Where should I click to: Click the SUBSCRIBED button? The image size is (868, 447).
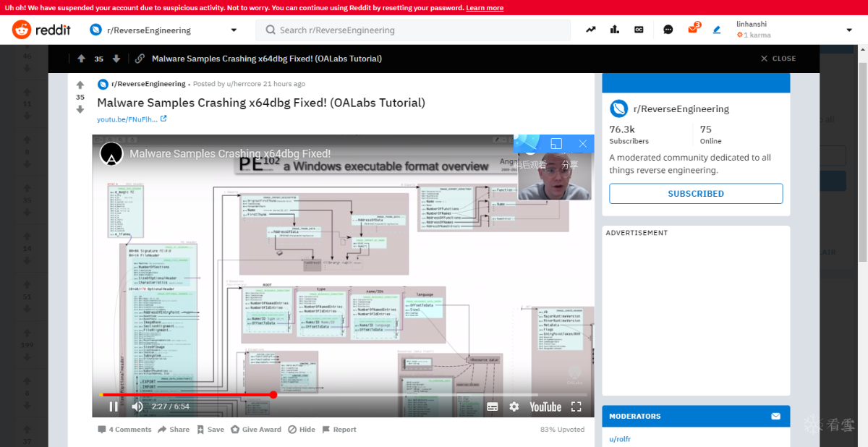point(696,194)
